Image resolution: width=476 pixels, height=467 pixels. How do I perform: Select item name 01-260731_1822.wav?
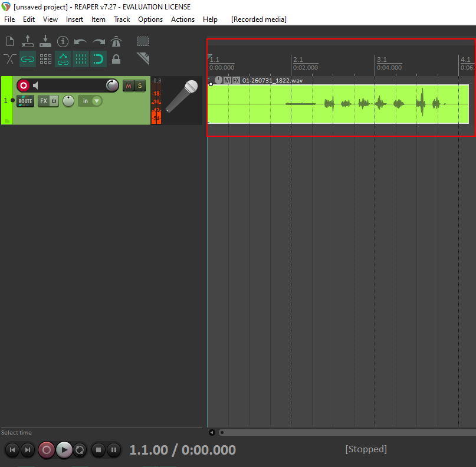click(273, 80)
